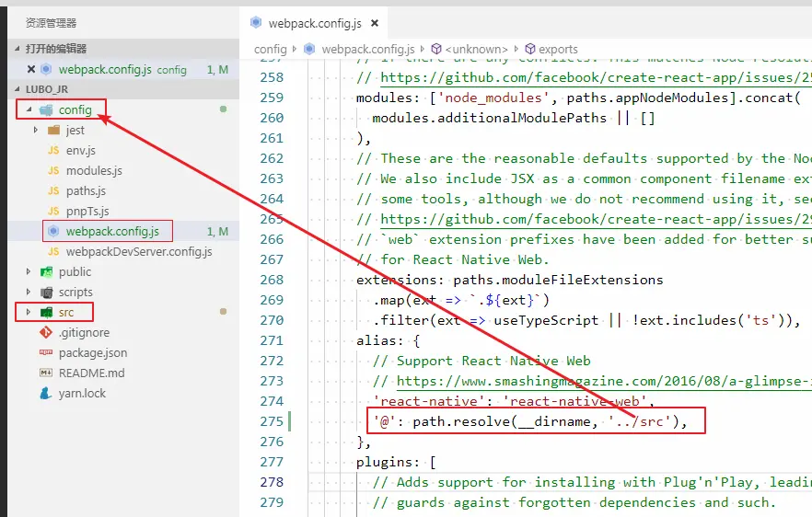Click webpack icon in the editor tab
This screenshot has height=517, width=812.
pyautogui.click(x=256, y=22)
